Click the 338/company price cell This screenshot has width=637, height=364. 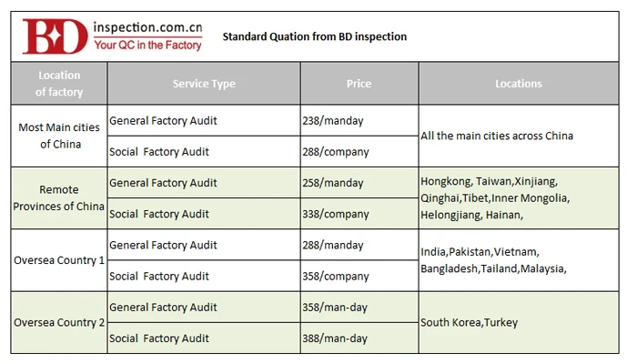(x=336, y=214)
